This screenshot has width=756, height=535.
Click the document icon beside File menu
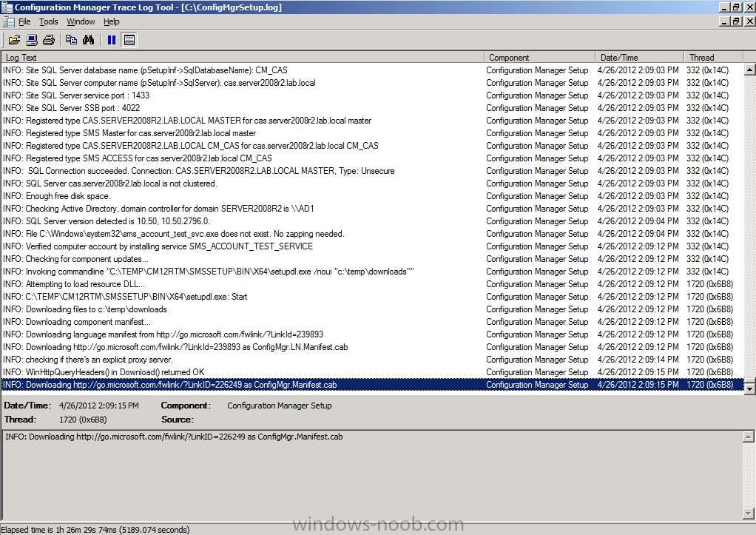[9, 21]
